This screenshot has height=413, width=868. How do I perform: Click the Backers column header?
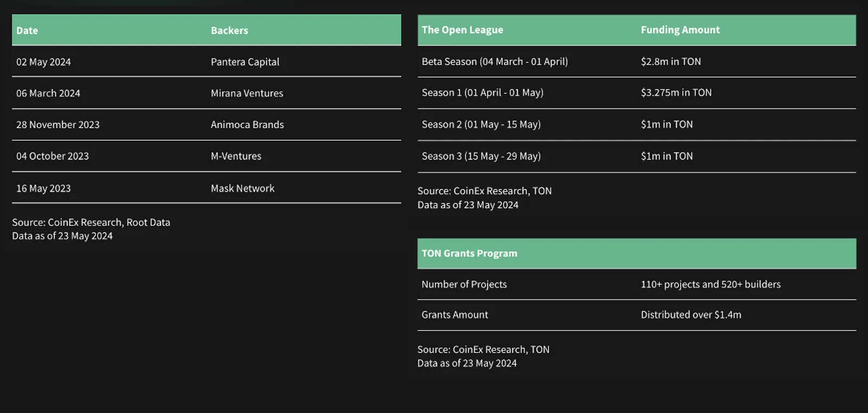point(229,30)
